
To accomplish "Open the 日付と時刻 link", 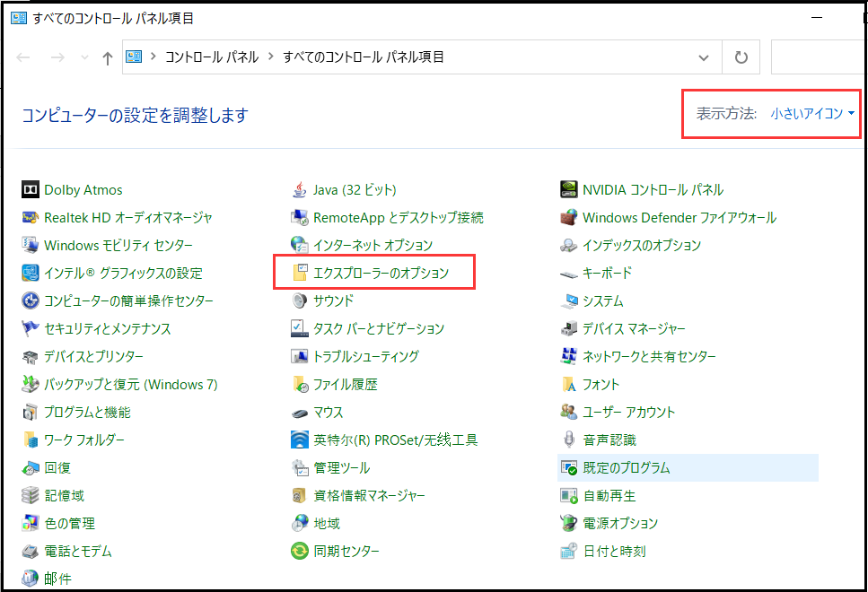I will [615, 551].
